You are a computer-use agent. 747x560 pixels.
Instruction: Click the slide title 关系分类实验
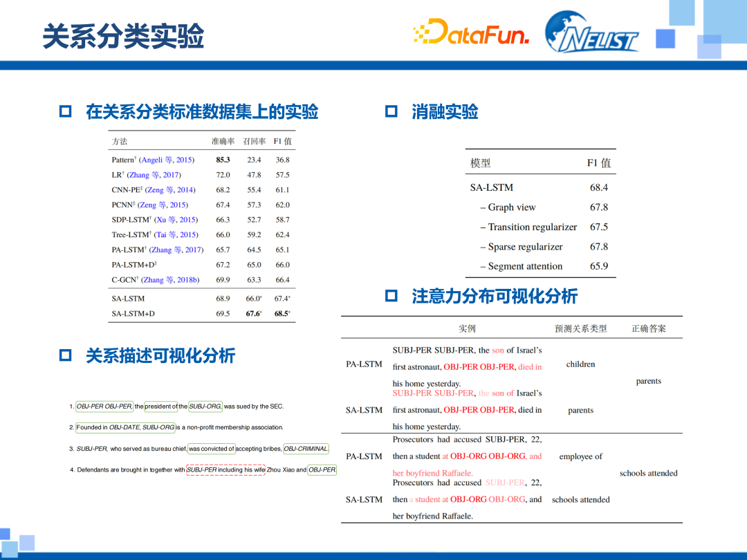(123, 36)
